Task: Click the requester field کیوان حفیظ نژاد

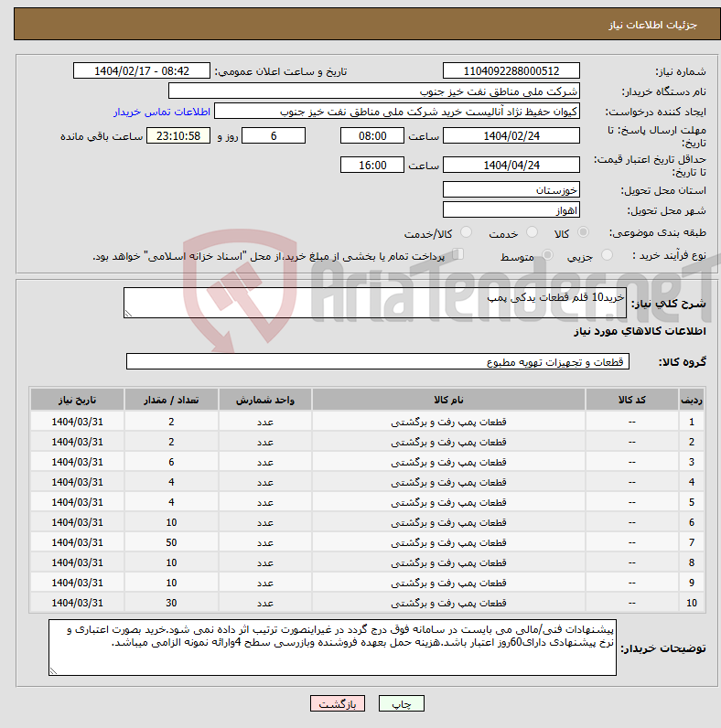Action: point(397,112)
